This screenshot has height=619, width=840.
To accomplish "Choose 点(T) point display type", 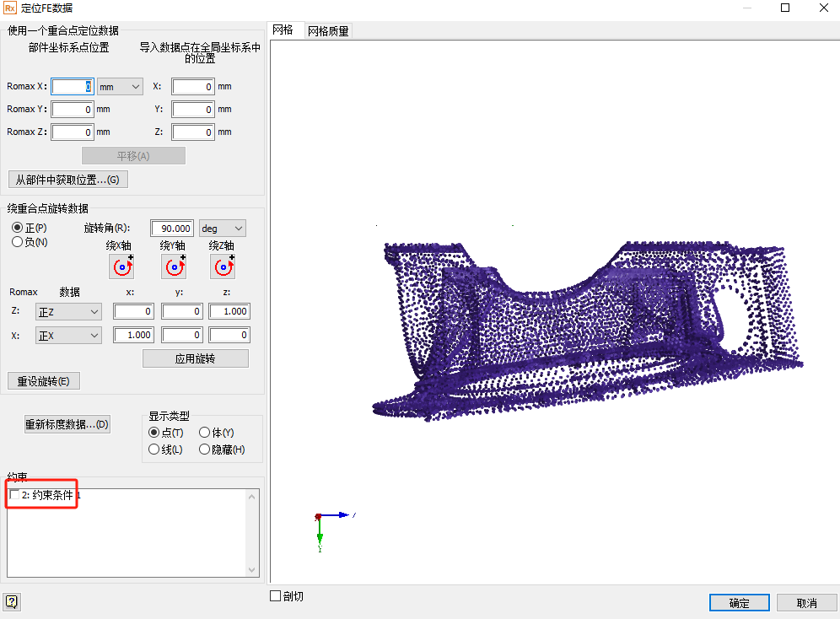I will point(153,432).
